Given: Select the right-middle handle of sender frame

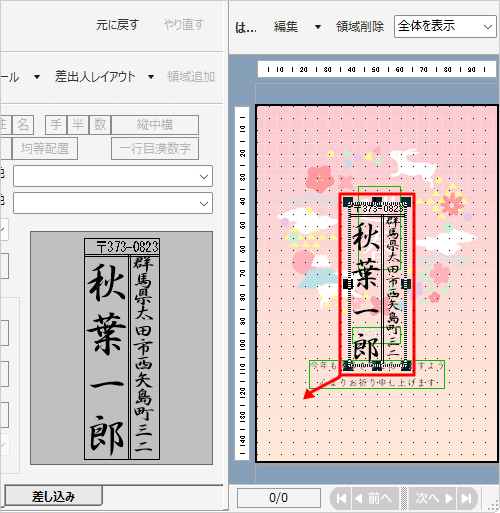Looking at the screenshot, I should [x=406, y=284].
